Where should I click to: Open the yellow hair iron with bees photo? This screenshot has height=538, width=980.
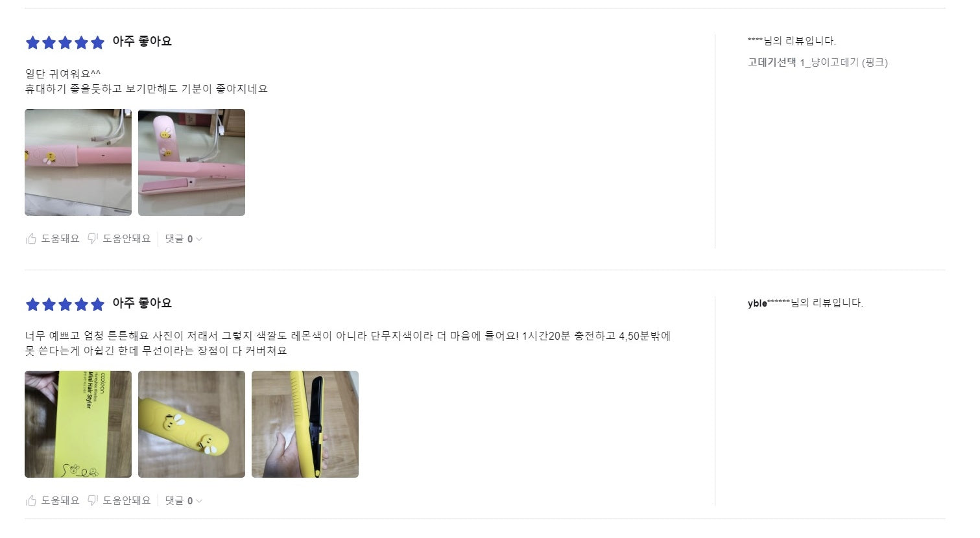[x=191, y=424]
